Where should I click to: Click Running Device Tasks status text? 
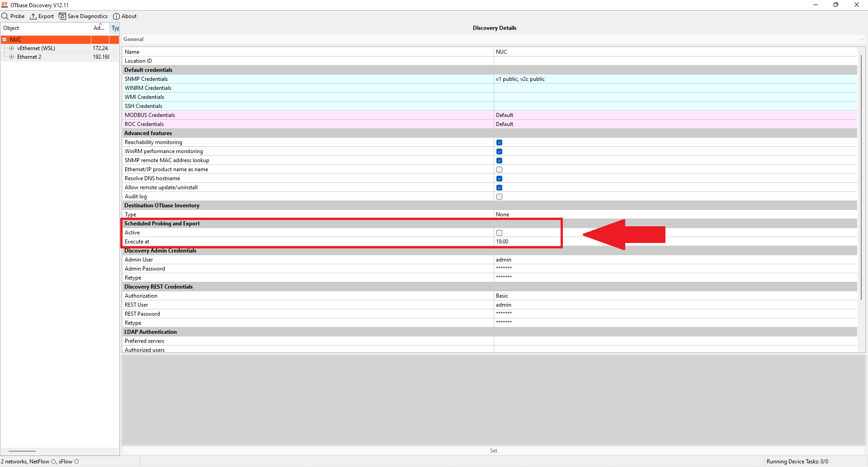(x=797, y=462)
